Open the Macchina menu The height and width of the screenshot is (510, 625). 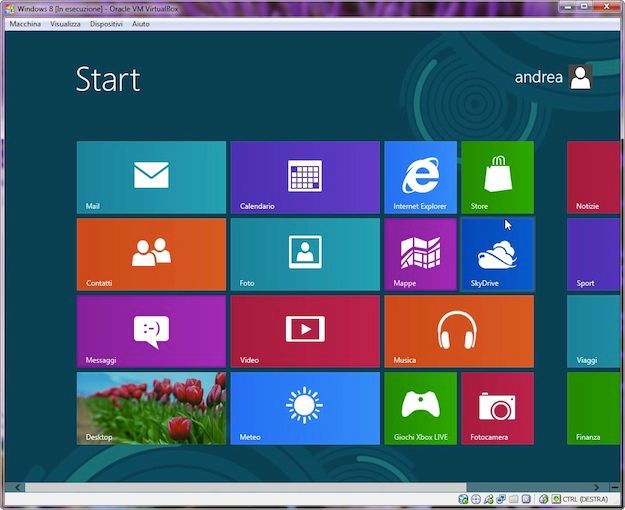click(25, 24)
